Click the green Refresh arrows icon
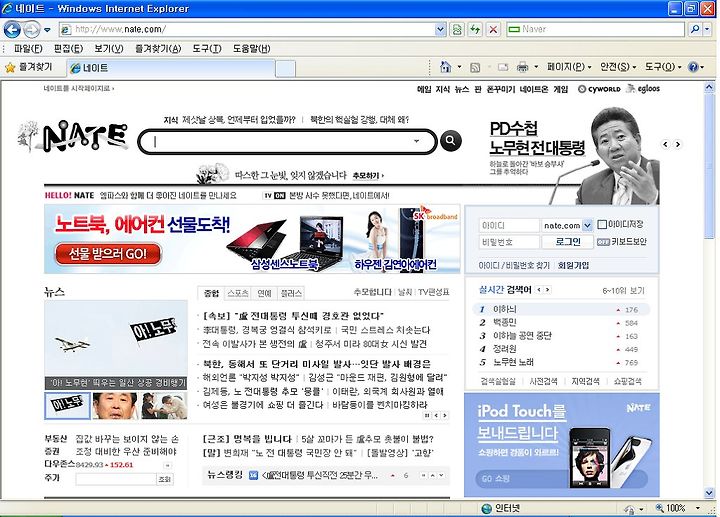The image size is (720, 517). [475, 29]
